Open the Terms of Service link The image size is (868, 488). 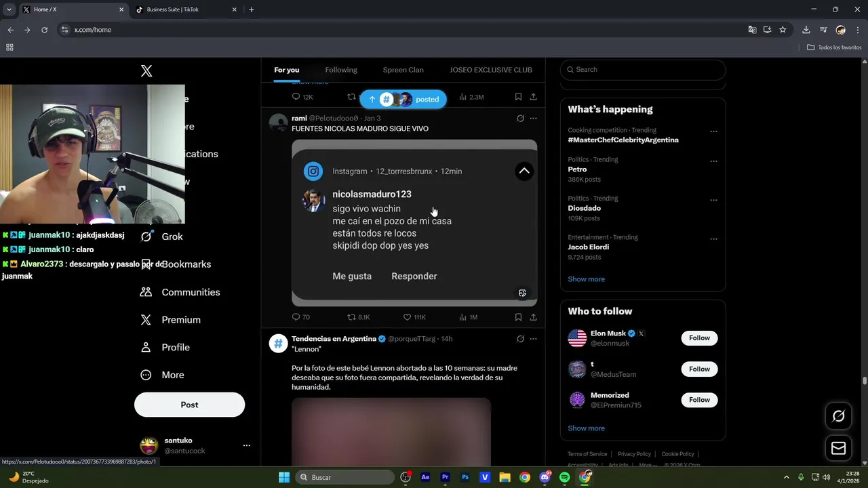[587, 454]
